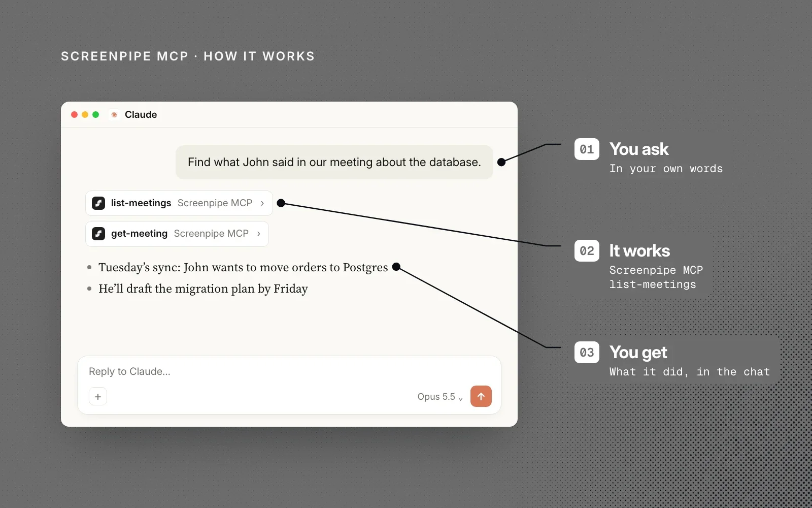Image resolution: width=812 pixels, height=508 pixels.
Task: Click the user message about John's database meeting
Action: pos(334,162)
